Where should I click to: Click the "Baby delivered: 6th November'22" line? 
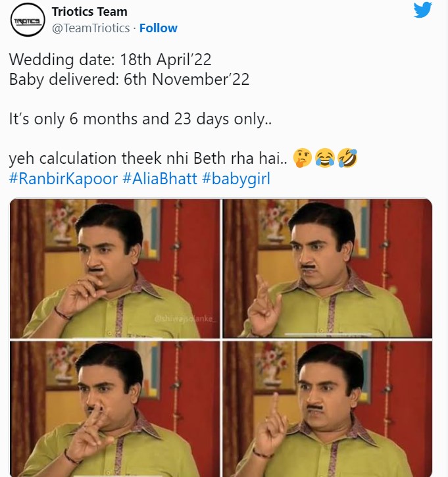tap(129, 80)
